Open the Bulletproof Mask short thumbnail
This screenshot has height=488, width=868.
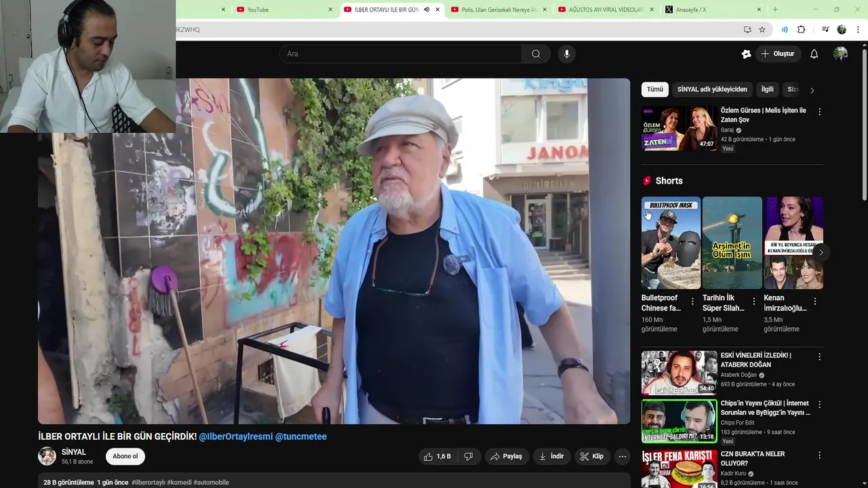click(x=671, y=243)
